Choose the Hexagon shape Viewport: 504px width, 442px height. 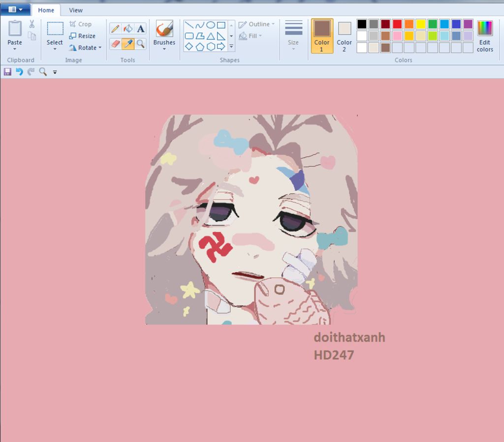click(211, 47)
